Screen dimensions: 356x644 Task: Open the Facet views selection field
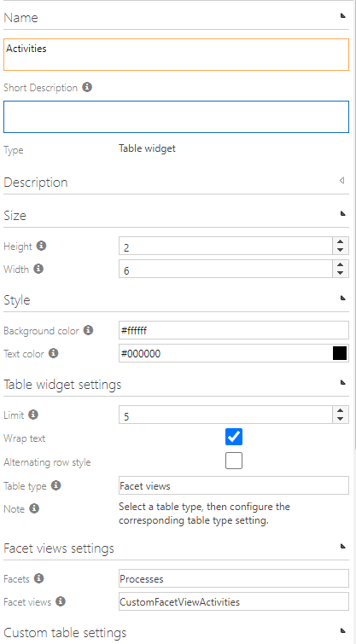[x=234, y=601]
